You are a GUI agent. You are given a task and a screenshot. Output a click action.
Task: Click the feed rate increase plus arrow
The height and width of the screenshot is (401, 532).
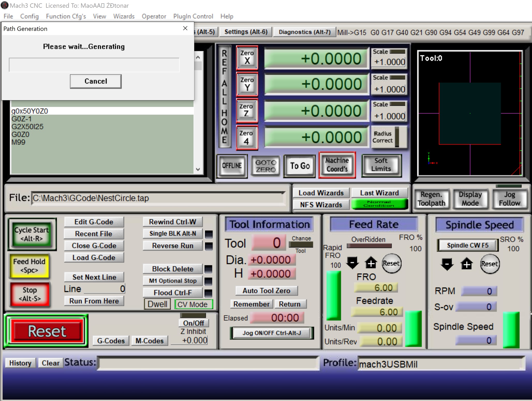point(371,263)
